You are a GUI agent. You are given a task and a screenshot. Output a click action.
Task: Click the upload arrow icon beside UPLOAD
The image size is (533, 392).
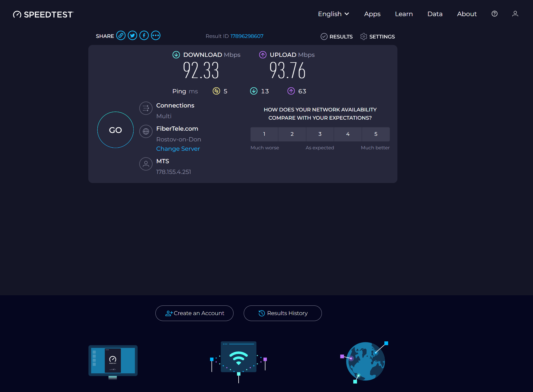(263, 55)
